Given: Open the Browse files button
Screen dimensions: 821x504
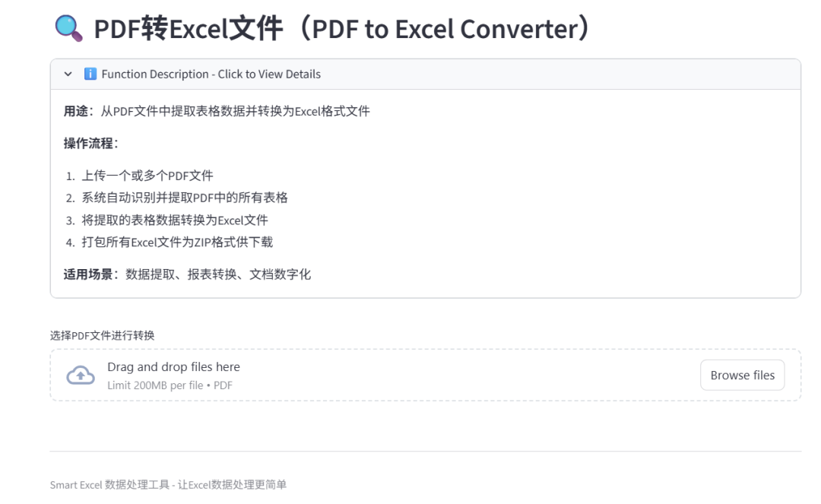Looking at the screenshot, I should tap(742, 376).
